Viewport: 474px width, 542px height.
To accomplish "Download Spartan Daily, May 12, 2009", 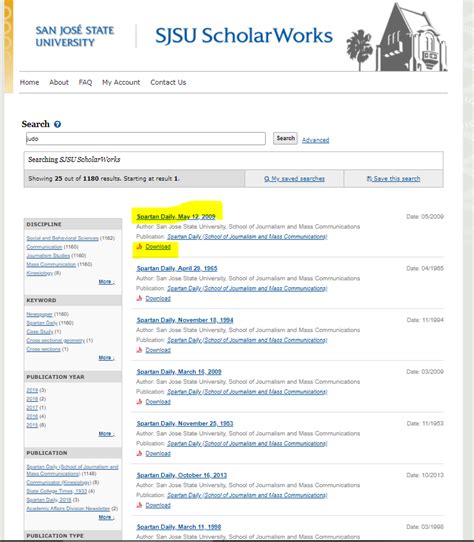I will (x=158, y=246).
